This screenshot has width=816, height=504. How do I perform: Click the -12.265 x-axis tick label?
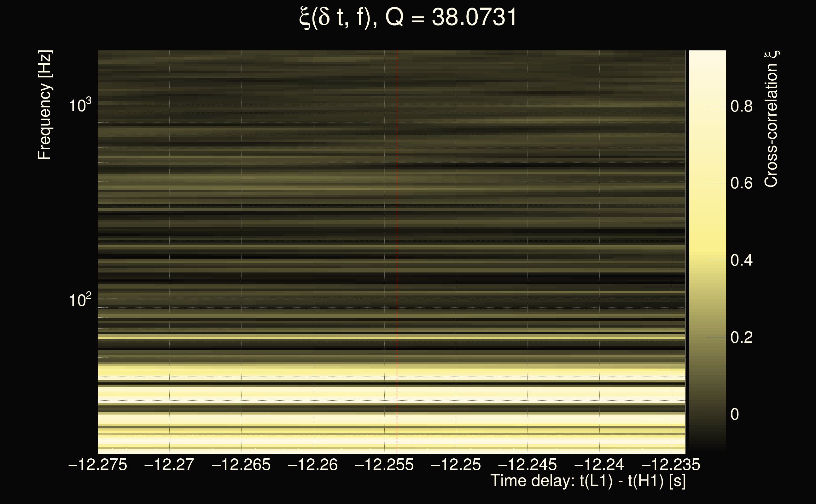coord(241,465)
